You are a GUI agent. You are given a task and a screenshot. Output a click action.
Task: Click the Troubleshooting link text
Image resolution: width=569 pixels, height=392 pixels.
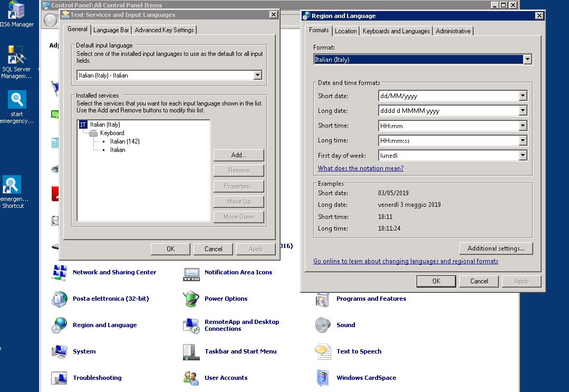tap(97, 378)
